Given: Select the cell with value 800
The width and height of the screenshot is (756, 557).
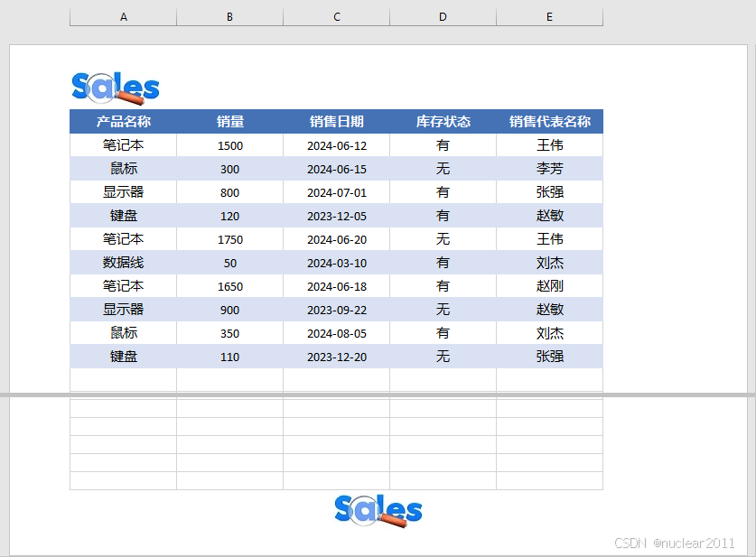Looking at the screenshot, I should 230,192.
